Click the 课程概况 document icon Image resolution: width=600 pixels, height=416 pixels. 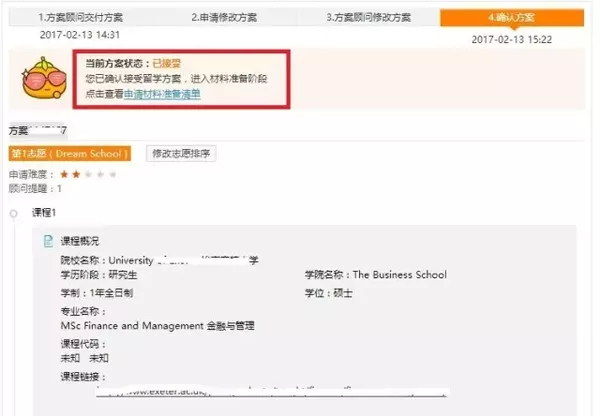tap(49, 241)
